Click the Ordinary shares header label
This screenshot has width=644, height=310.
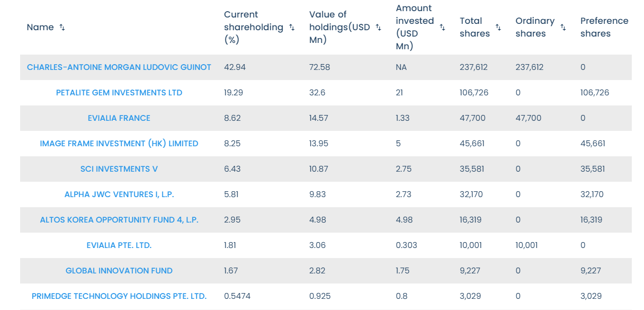pos(535,27)
